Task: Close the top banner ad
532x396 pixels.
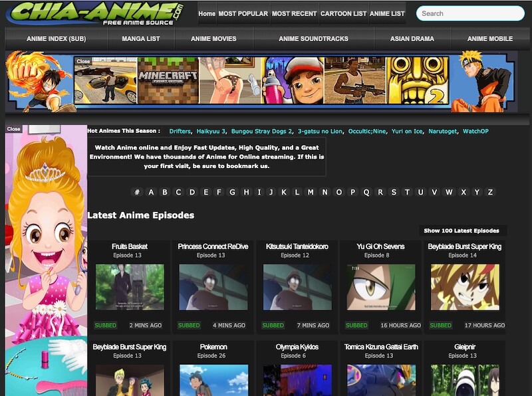Action: pos(82,61)
